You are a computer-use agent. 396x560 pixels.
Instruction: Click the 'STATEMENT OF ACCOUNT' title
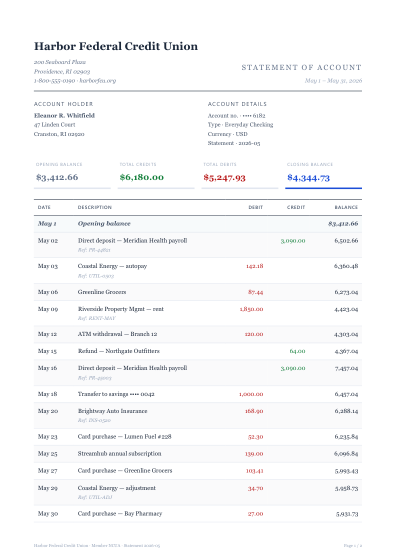(x=301, y=68)
